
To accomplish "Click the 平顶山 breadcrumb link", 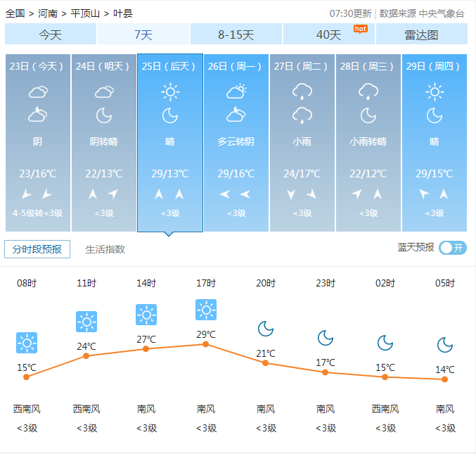I will (85, 13).
